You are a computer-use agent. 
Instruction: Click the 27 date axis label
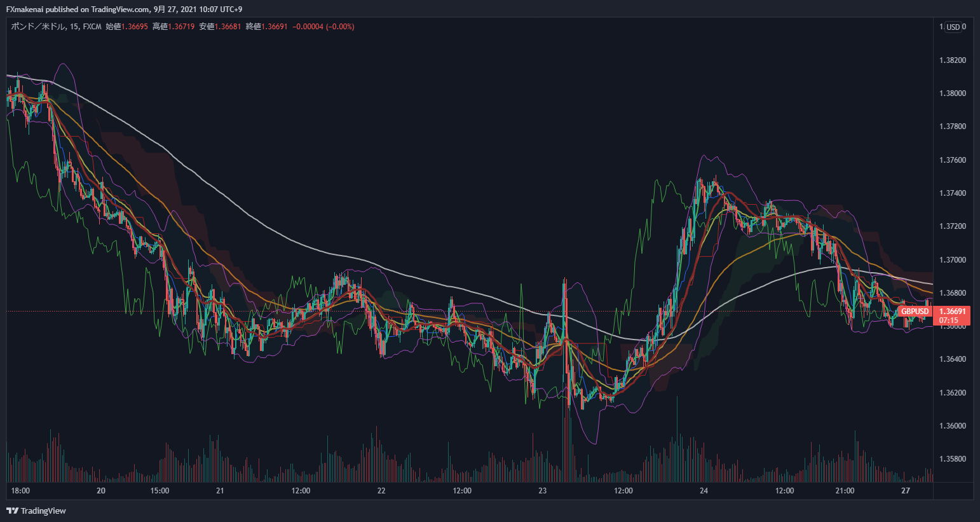(906, 491)
